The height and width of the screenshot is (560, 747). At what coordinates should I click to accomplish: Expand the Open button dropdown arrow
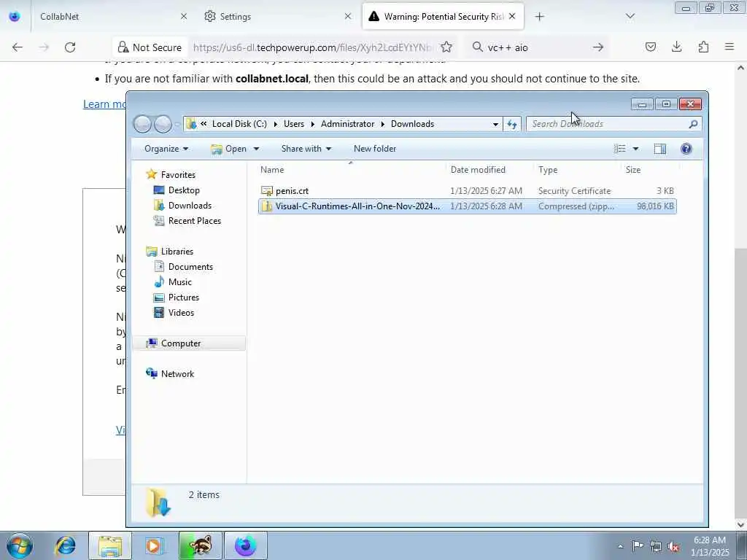click(256, 149)
